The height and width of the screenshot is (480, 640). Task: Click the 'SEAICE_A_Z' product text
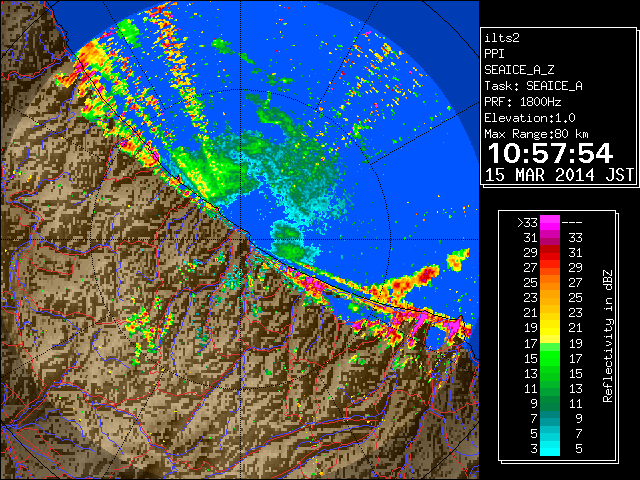coord(519,70)
